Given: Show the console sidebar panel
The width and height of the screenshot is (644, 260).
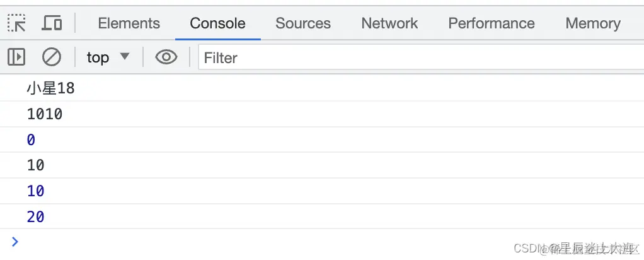Looking at the screenshot, I should point(16,57).
